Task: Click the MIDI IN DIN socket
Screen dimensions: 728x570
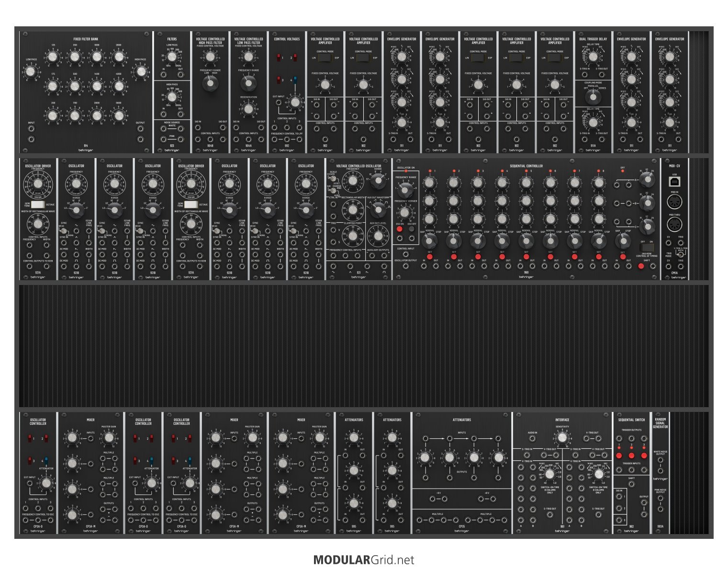Action: point(674,202)
